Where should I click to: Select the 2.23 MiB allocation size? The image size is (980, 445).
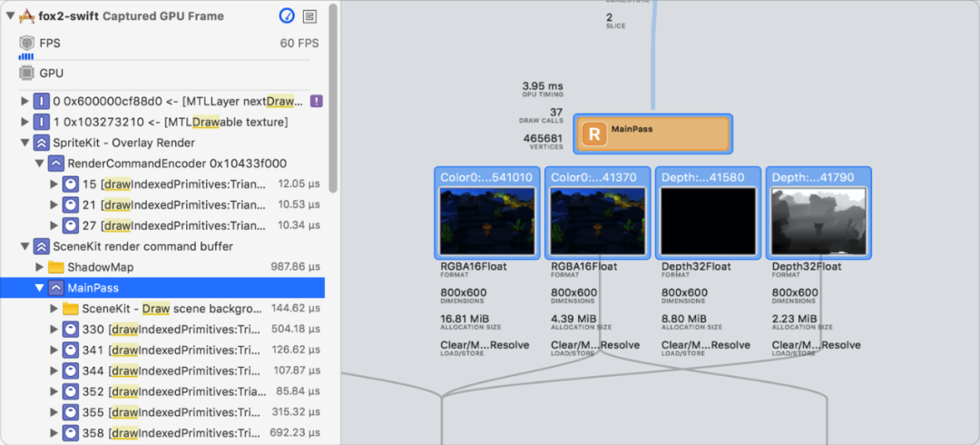(794, 319)
